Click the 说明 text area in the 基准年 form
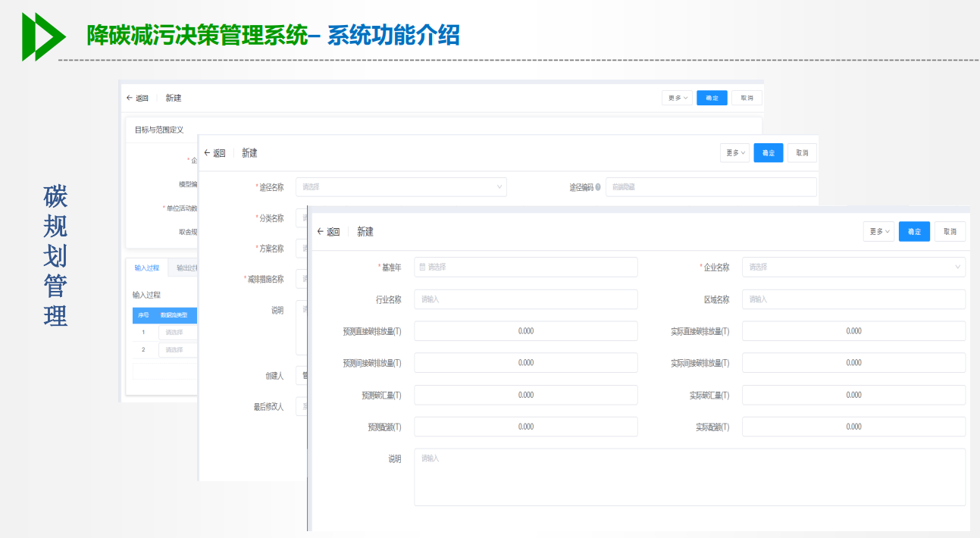980x538 pixels. tap(690, 477)
